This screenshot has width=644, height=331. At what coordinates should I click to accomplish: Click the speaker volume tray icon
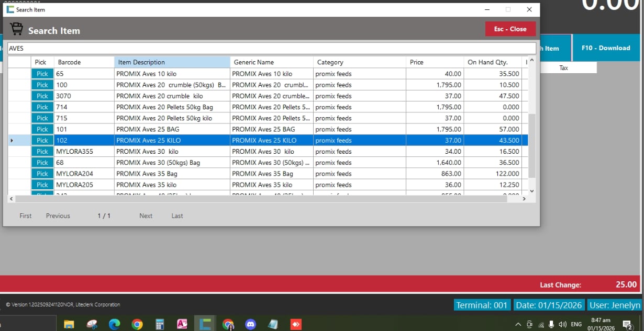coord(563,324)
